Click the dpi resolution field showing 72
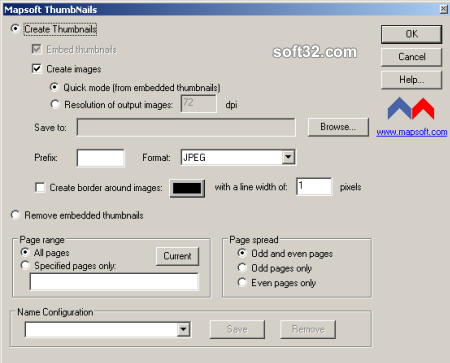This screenshot has height=363, width=450. click(x=199, y=104)
